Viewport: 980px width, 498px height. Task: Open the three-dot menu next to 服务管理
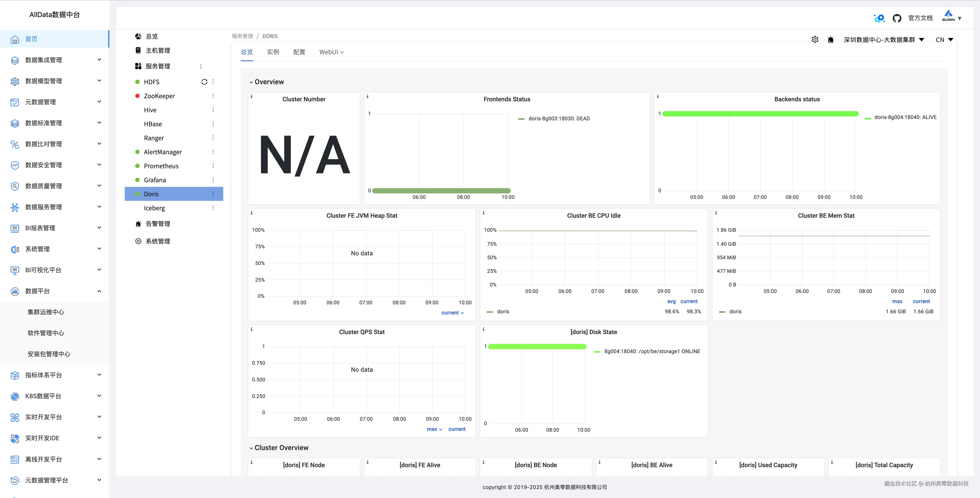coord(201,66)
